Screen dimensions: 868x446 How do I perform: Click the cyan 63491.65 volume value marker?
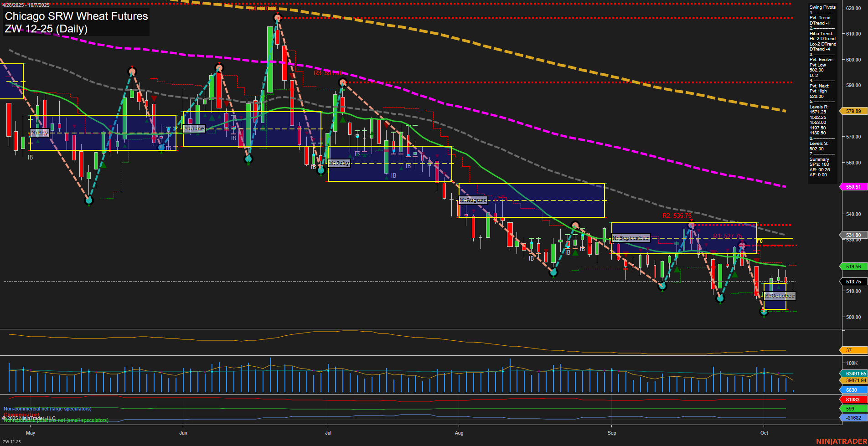(854, 374)
